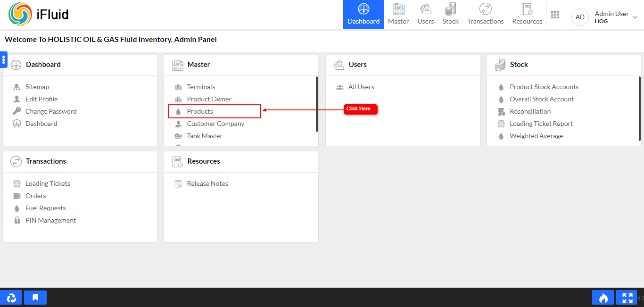Open Loading Tickets in Transactions card
Viewport: 644px width, 307px height.
[48, 183]
